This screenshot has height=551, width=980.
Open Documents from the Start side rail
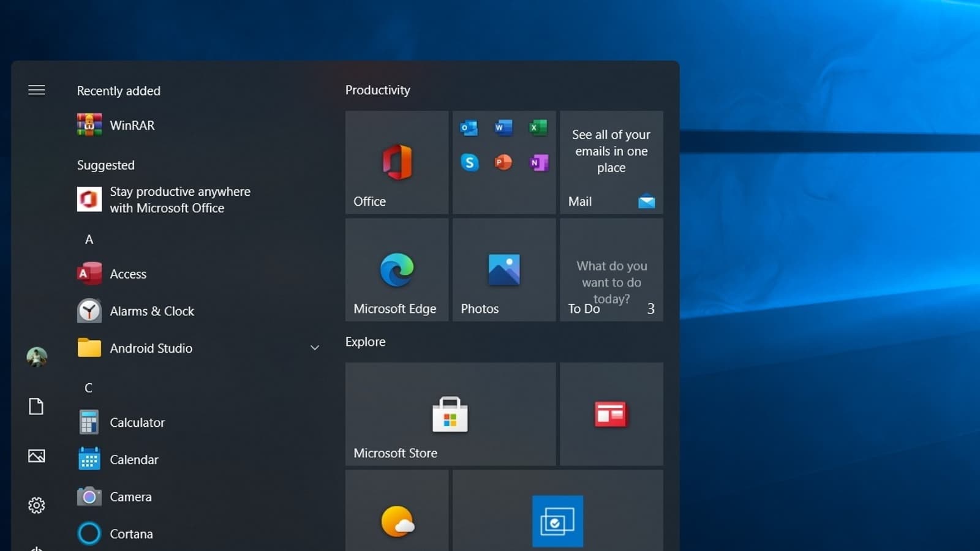tap(36, 406)
